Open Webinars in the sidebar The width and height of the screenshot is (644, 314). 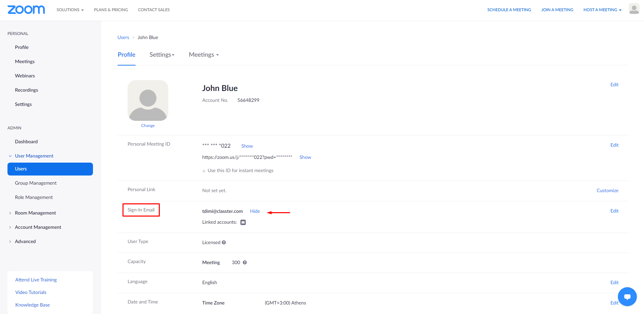coord(25,76)
